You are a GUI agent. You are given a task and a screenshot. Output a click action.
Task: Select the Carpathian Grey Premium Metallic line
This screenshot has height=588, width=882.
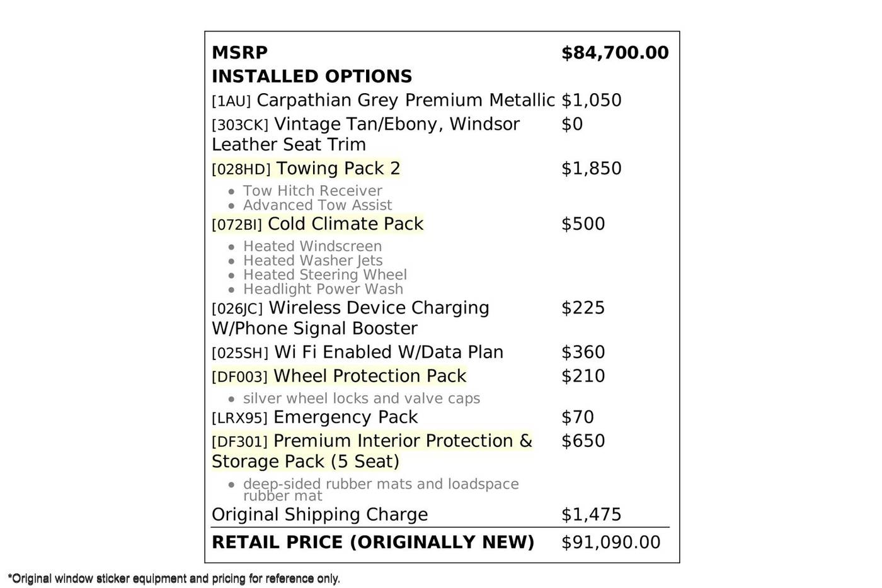(x=383, y=101)
